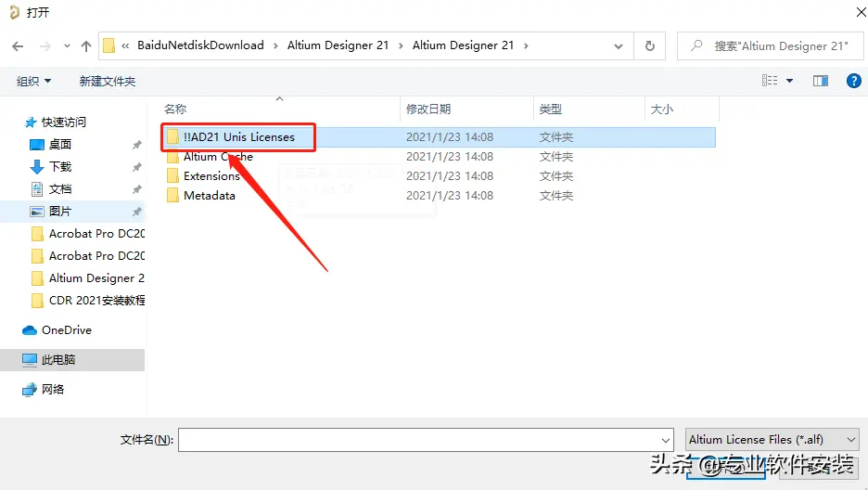
Task: Click 文件夹 type of Extensions row
Action: pyautogui.click(x=556, y=176)
